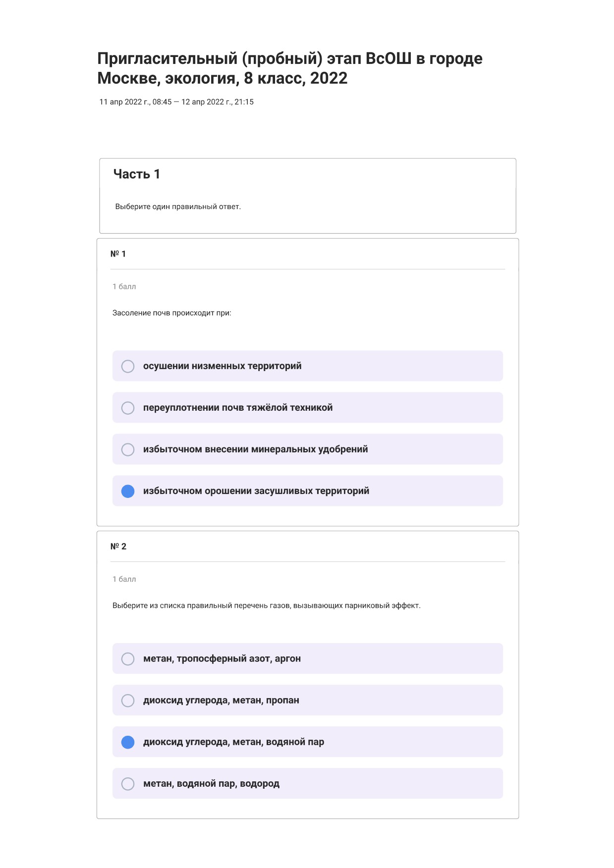Image resolution: width=614 pixels, height=868 pixels.
Task: Click the Часть 1 section heading
Action: pyautogui.click(x=136, y=174)
